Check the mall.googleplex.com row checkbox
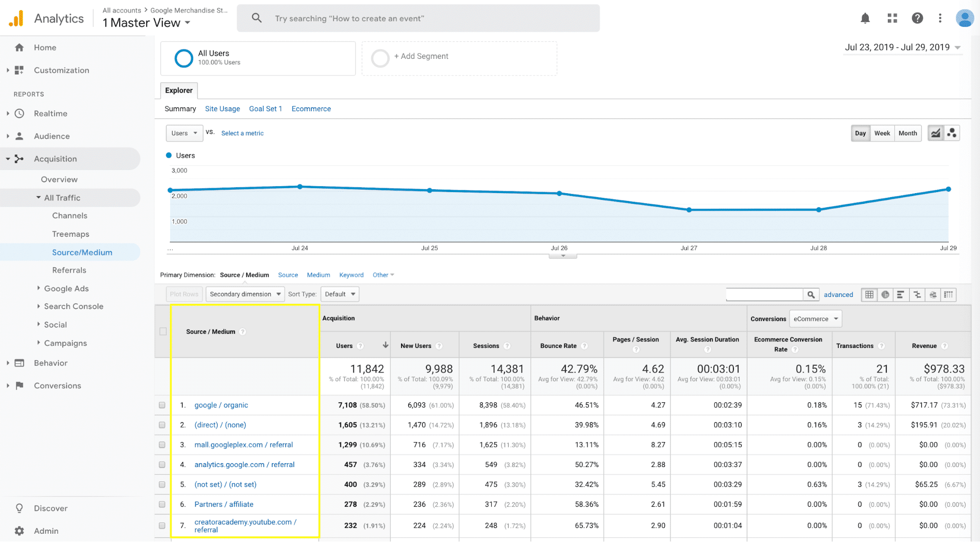The width and height of the screenshot is (980, 542). coord(162,445)
